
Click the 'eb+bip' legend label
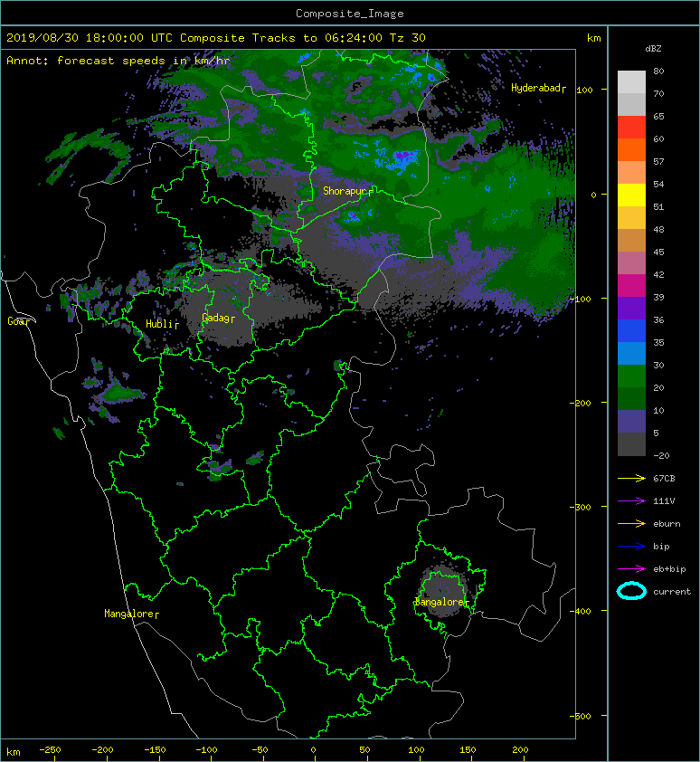coord(669,569)
